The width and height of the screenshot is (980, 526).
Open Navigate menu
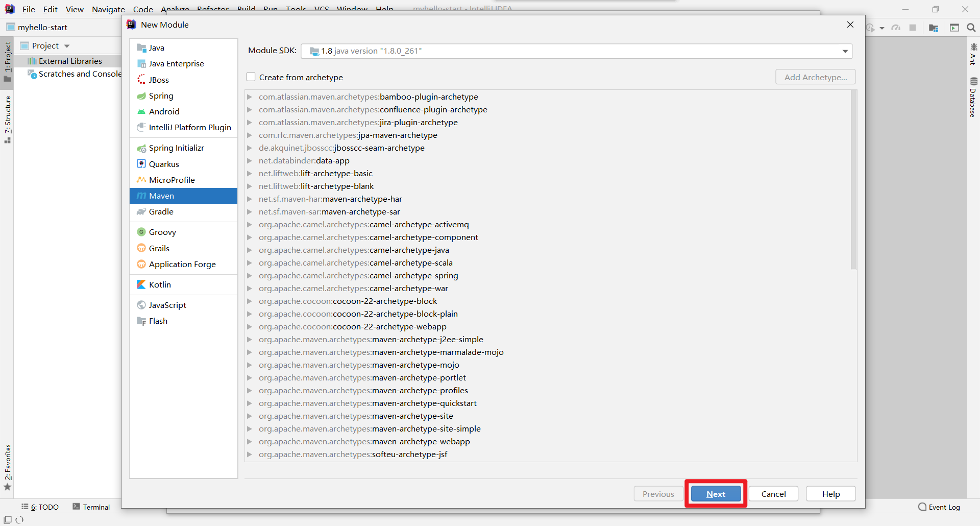[108, 9]
